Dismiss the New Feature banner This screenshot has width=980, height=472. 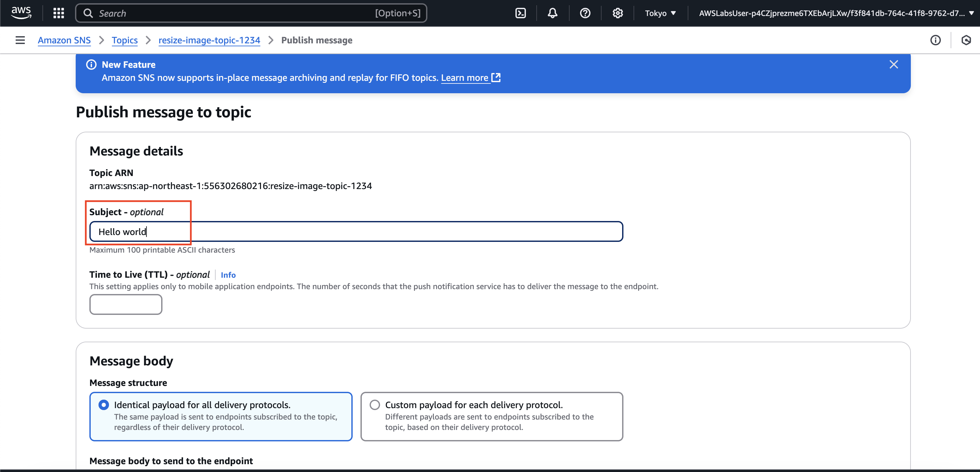[893, 65]
